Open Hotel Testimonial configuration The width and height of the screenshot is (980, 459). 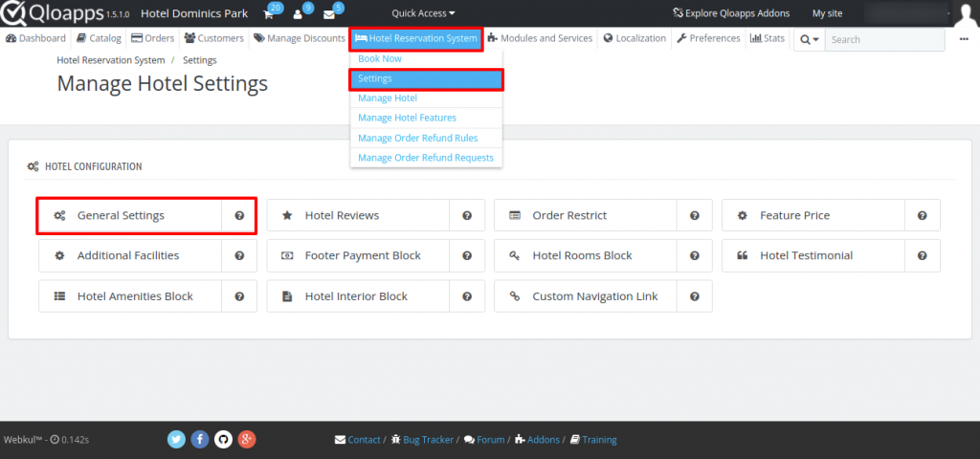coord(813,256)
